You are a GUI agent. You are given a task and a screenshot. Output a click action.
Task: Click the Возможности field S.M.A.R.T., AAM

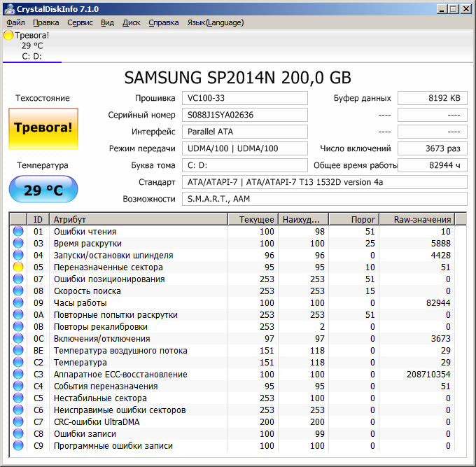coord(325,199)
